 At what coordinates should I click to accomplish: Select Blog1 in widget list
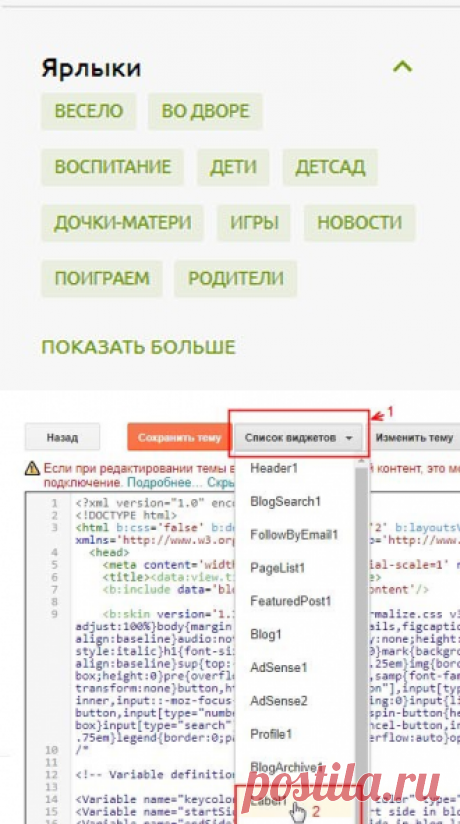tap(266, 634)
